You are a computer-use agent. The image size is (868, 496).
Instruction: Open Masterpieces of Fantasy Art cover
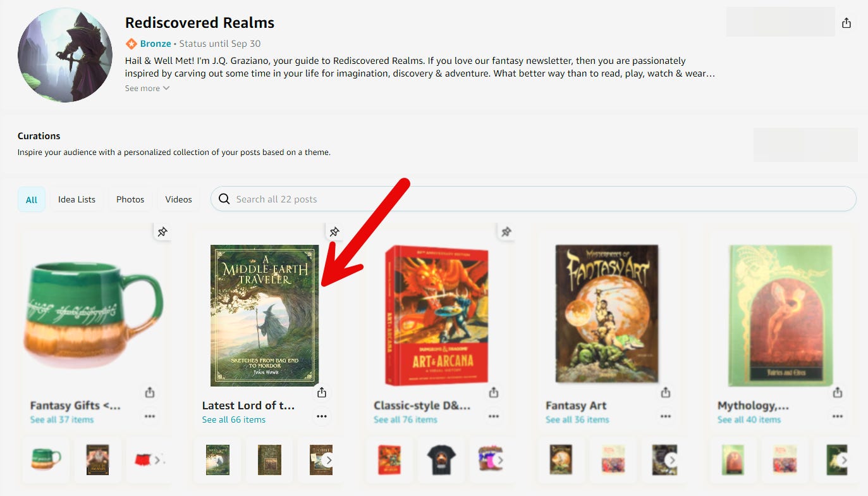coord(607,314)
